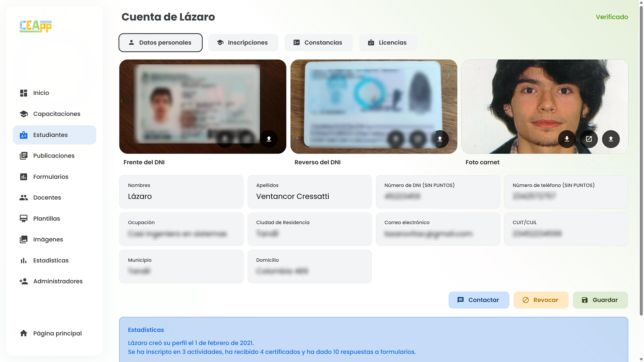
Task: Select the Estudiantes badge icon
Action: click(x=23, y=135)
